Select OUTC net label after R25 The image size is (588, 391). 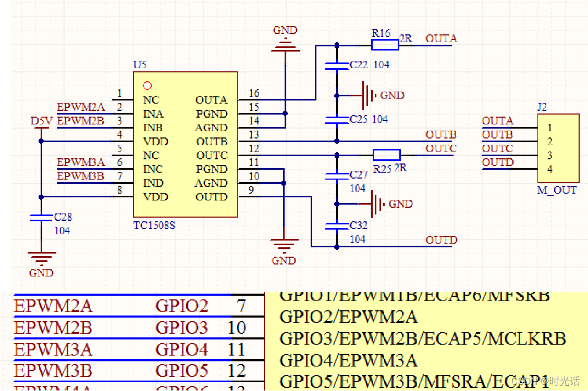click(442, 149)
